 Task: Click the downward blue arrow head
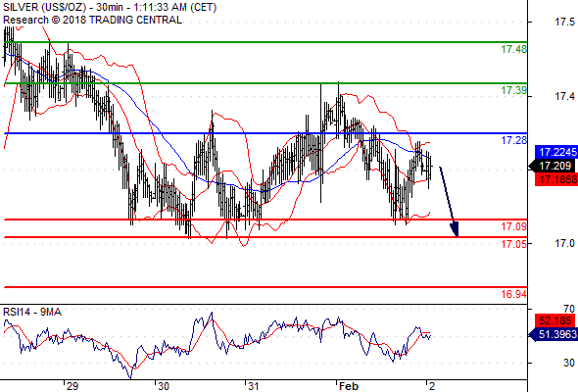click(455, 229)
